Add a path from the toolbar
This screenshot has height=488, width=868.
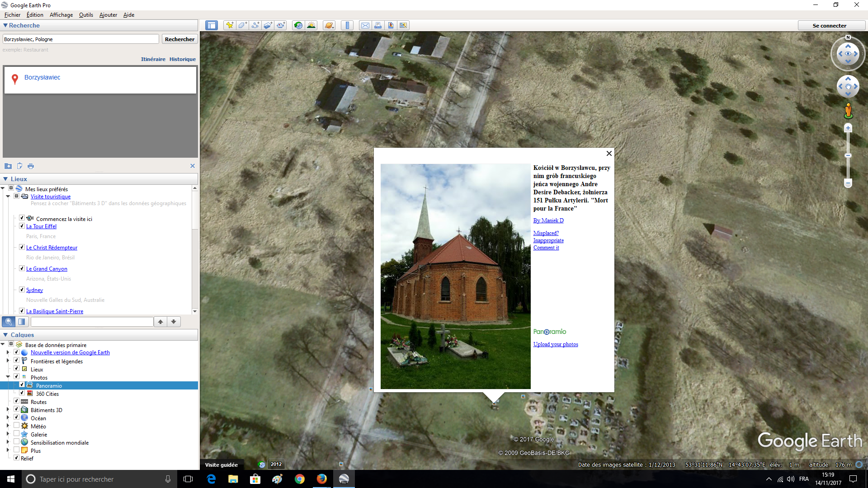255,25
